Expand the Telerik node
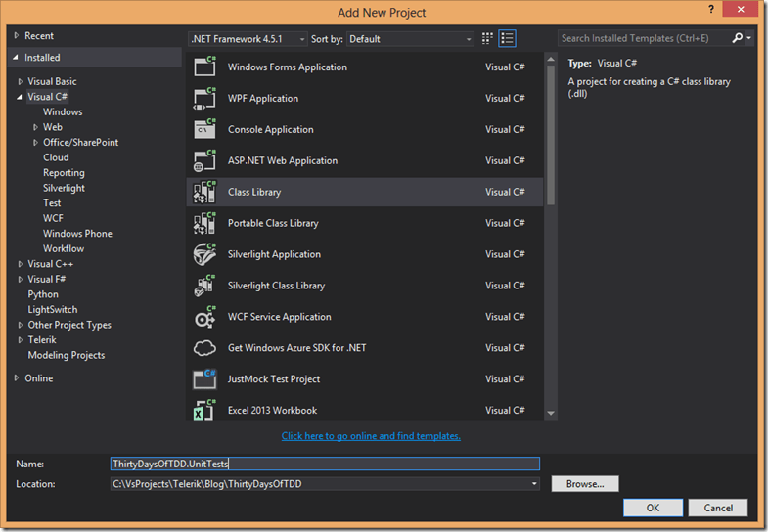768x532 pixels. (x=21, y=340)
